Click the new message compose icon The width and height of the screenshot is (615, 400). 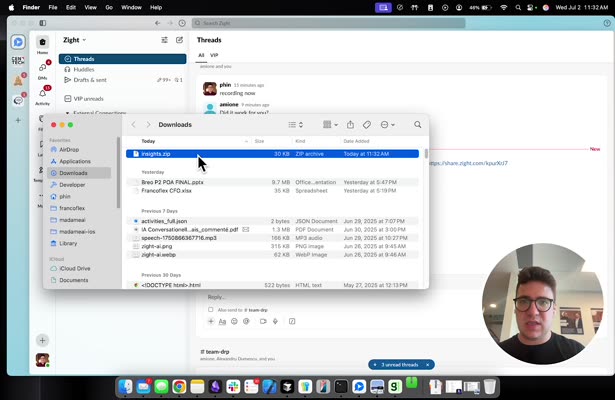click(x=179, y=40)
